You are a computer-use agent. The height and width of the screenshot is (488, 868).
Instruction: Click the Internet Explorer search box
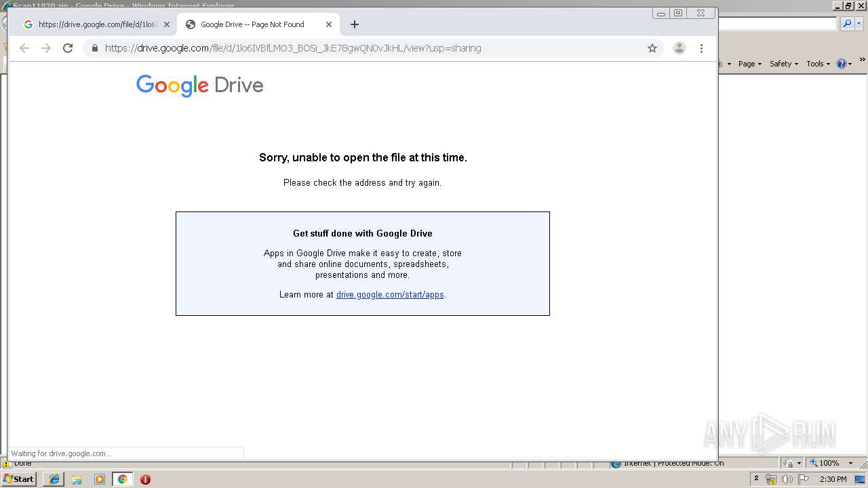[x=778, y=24]
